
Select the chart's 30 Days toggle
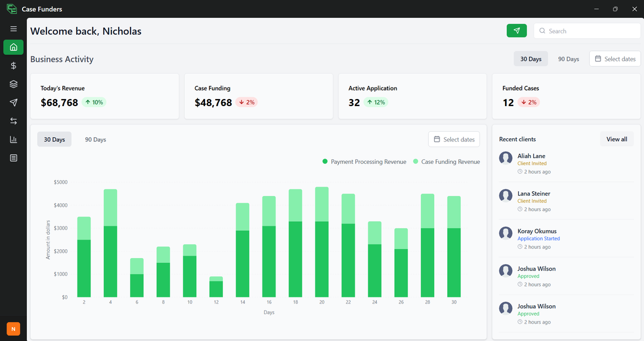(54, 139)
